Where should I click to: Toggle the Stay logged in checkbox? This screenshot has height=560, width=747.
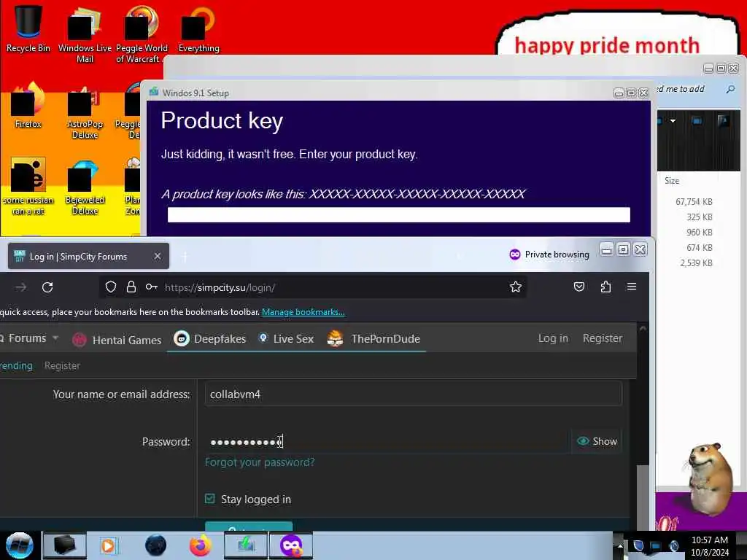pos(209,499)
